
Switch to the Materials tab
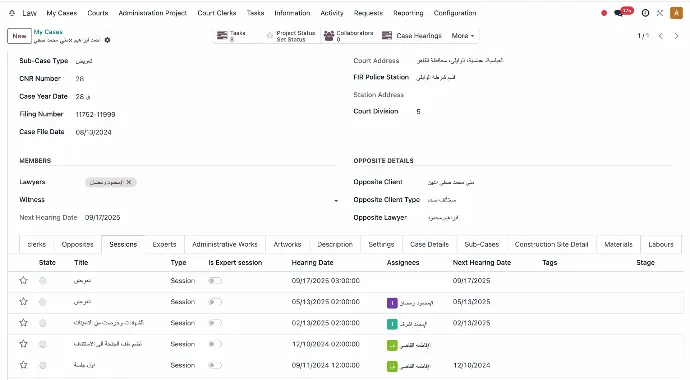point(618,245)
